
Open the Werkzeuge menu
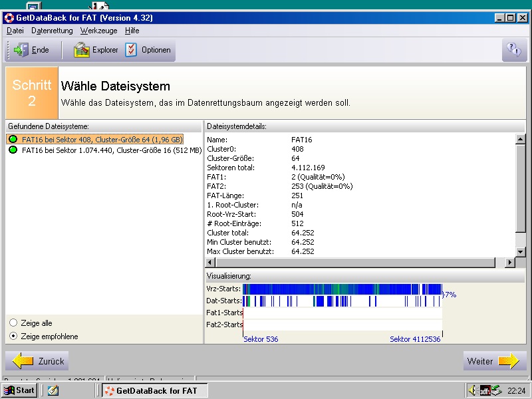tap(98, 31)
